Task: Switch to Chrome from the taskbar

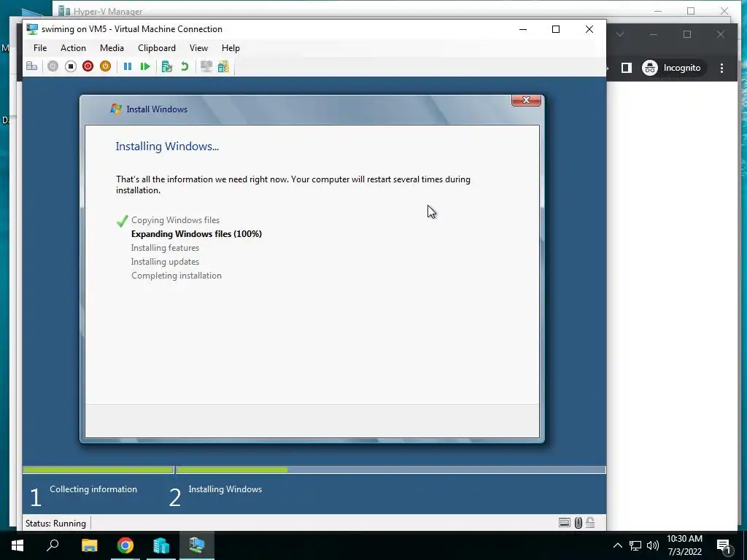Action: coord(125,545)
